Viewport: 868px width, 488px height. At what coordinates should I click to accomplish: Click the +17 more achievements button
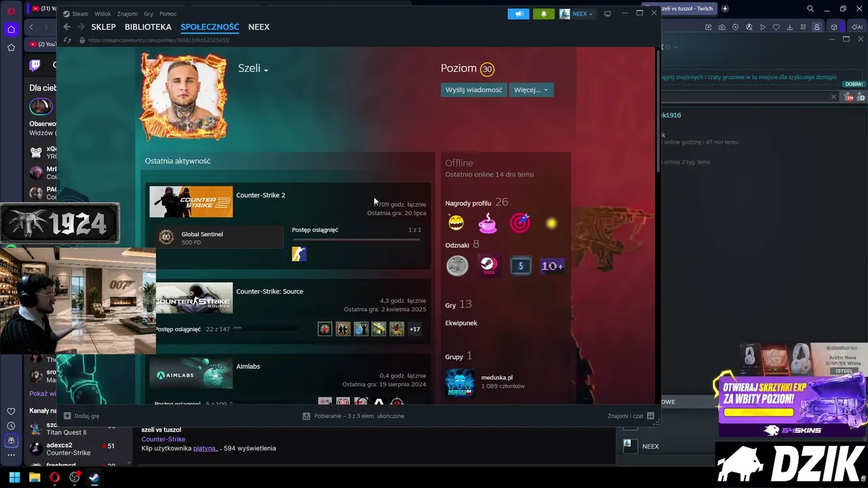pos(414,329)
